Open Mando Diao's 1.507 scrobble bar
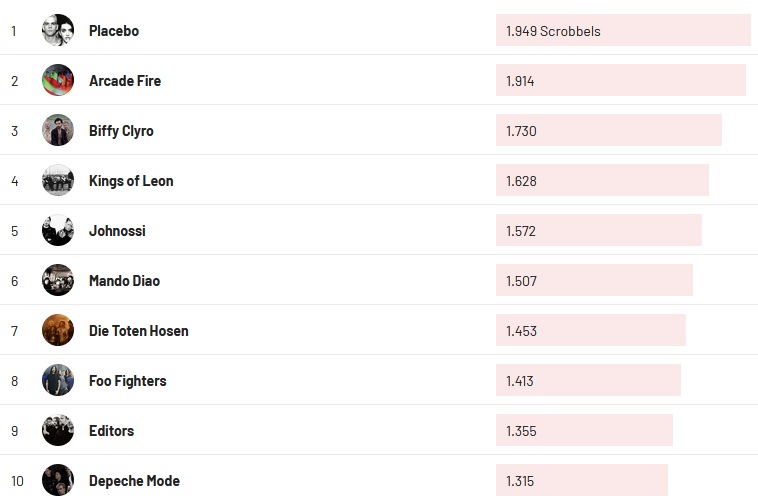 point(594,280)
